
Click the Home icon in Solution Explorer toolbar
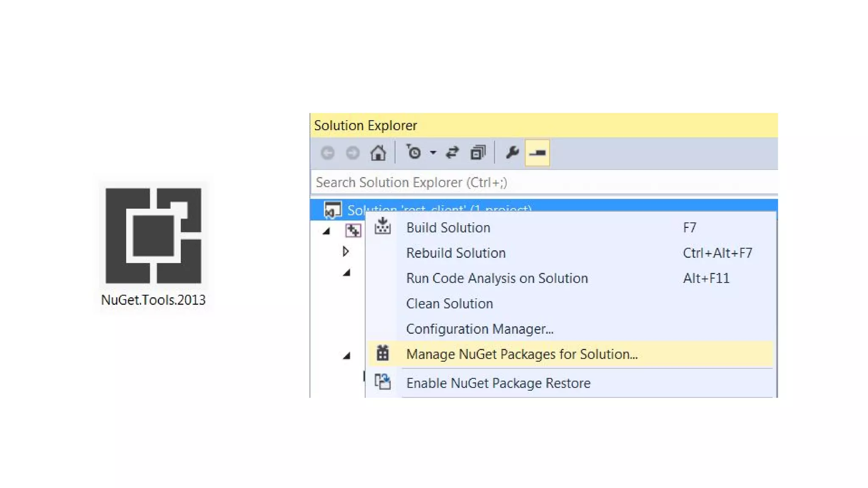[378, 153]
